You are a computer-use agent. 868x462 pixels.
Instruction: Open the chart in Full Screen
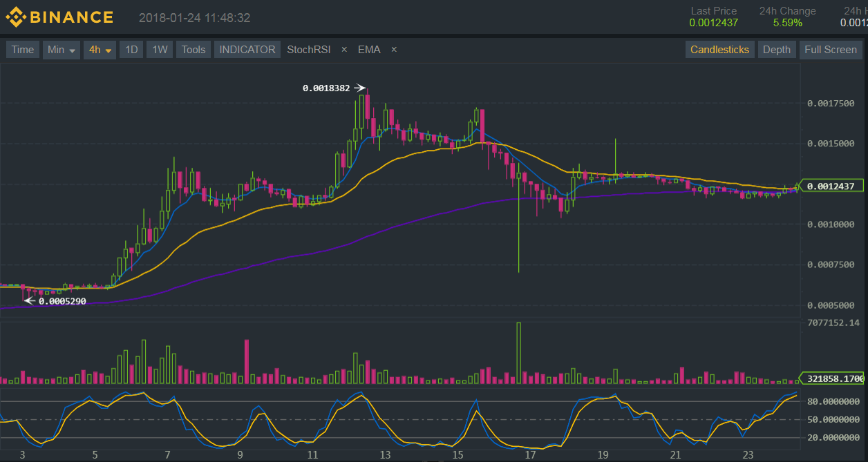[x=831, y=50]
